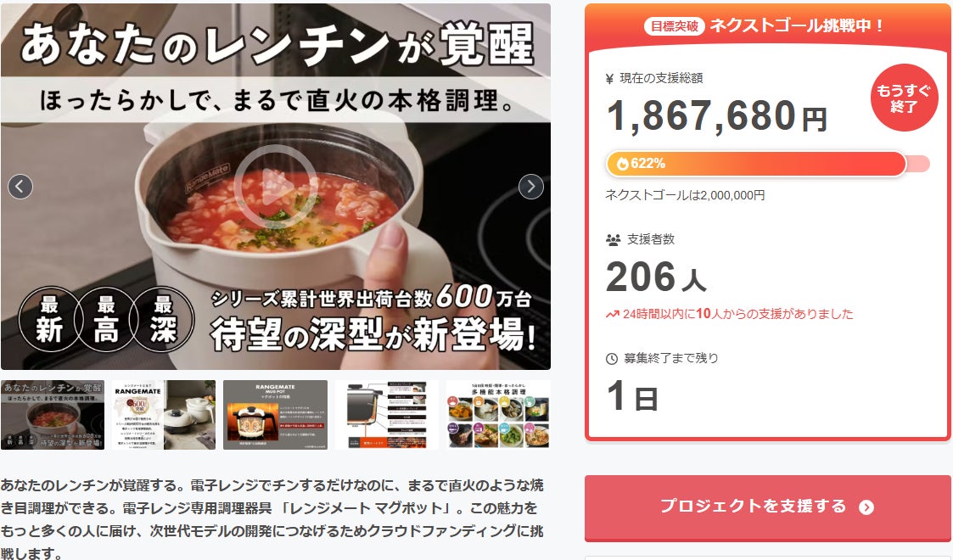Click the yen icon beside 現在の支援総額

[x=609, y=78]
